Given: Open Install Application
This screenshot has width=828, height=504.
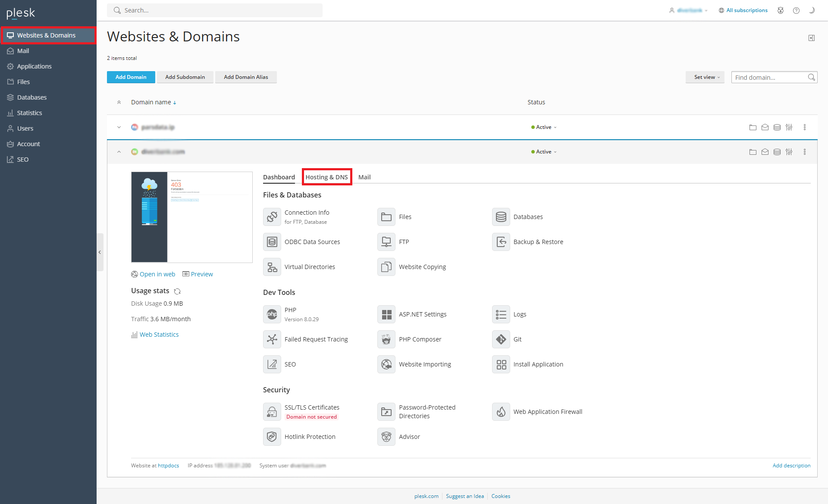Looking at the screenshot, I should pyautogui.click(x=528, y=364).
